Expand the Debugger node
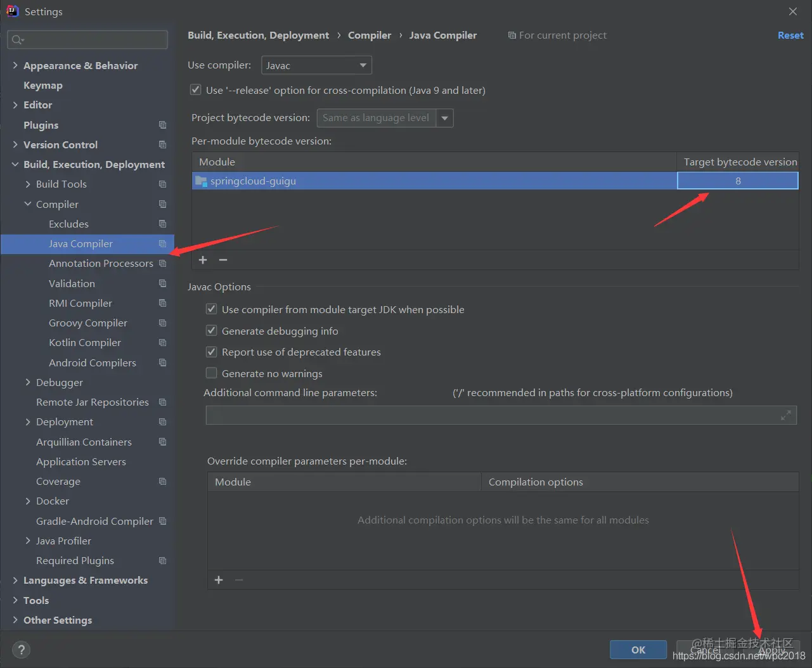Screen dimensions: 812x668 (x=28, y=382)
